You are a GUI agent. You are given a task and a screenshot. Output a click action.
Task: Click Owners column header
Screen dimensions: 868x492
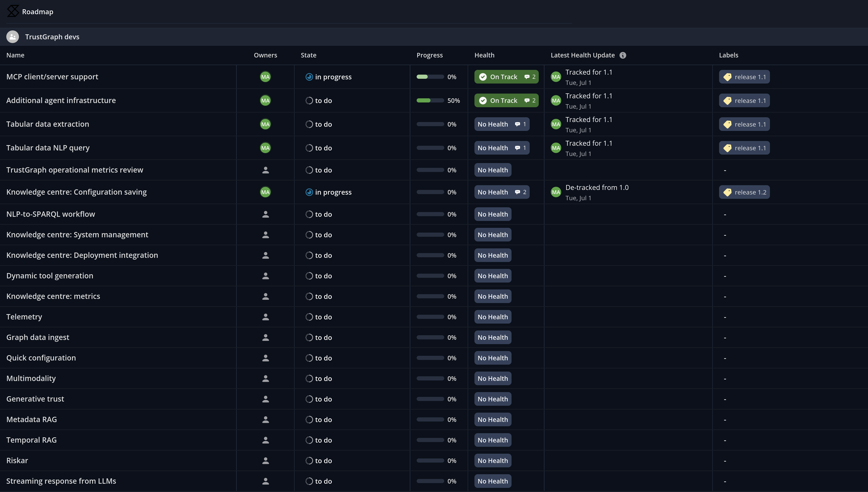point(265,55)
